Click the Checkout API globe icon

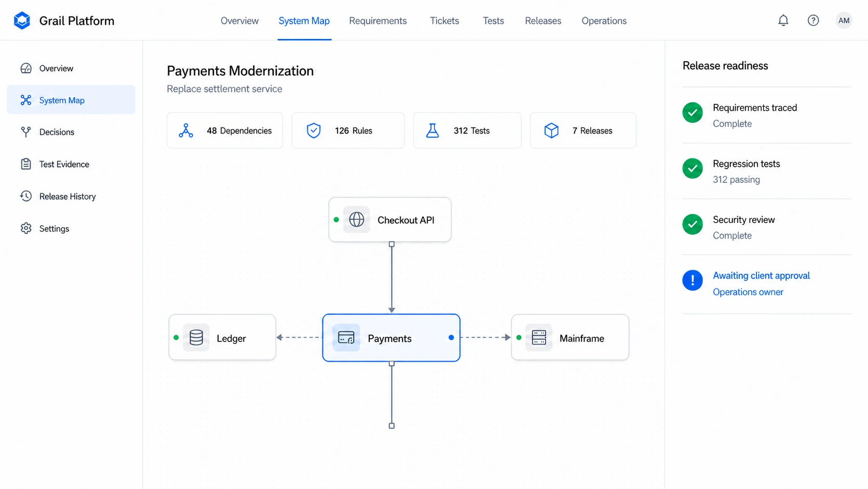357,220
